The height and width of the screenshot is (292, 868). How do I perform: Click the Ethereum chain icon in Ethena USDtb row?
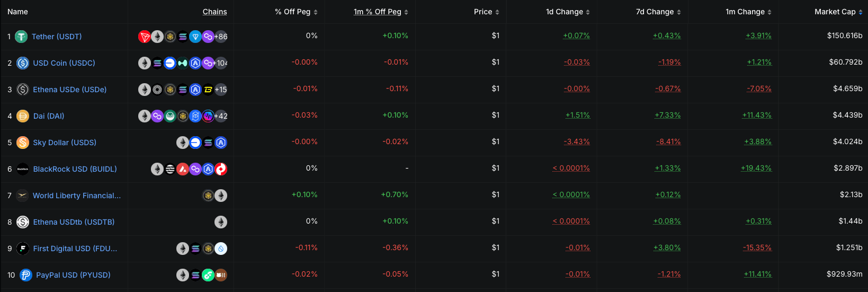[221, 222]
